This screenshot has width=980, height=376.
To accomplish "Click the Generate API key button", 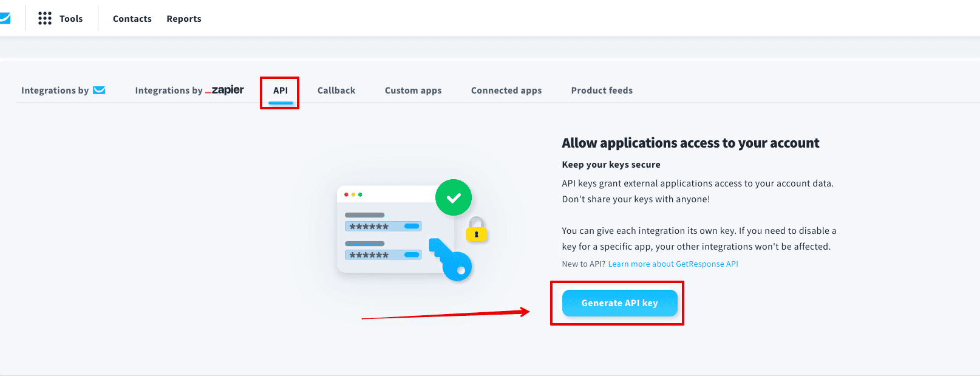I will (620, 303).
